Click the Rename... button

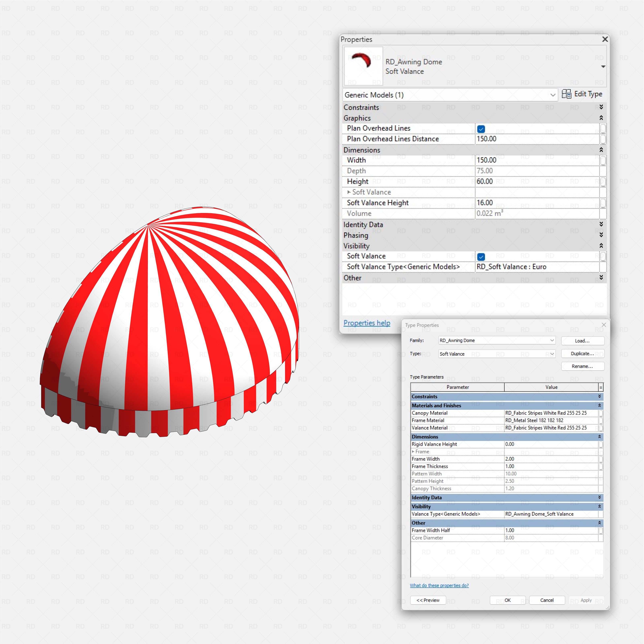pos(582,366)
